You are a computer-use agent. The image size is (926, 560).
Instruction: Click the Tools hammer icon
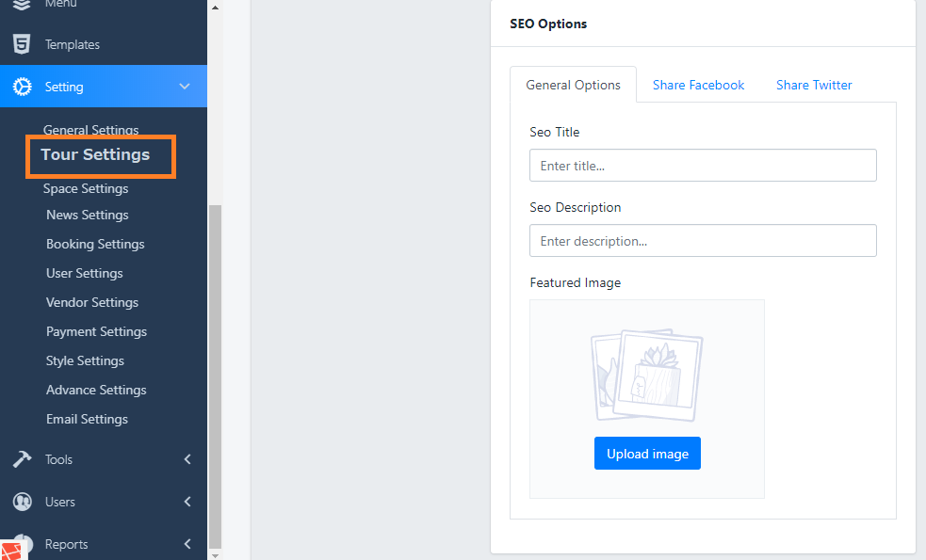click(22, 459)
